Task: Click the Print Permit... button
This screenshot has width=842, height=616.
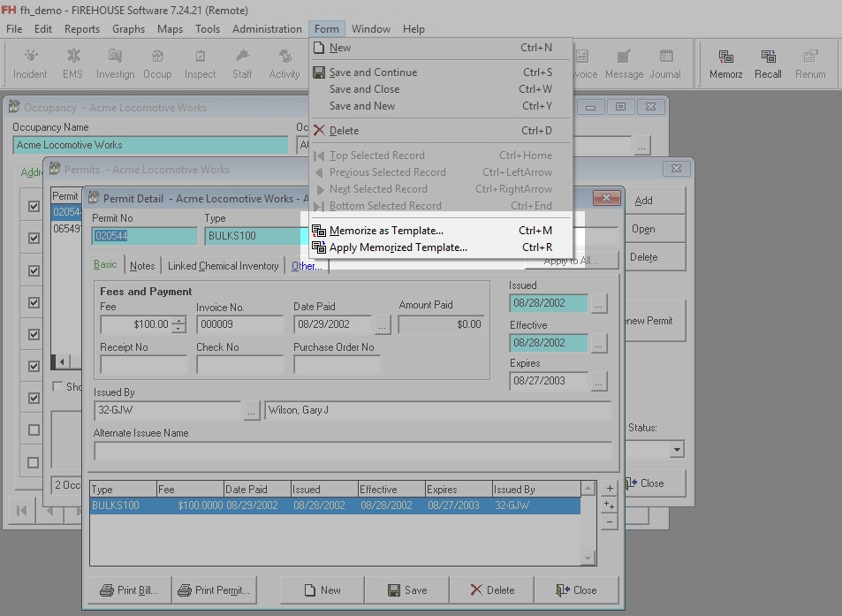Action: 215,590
